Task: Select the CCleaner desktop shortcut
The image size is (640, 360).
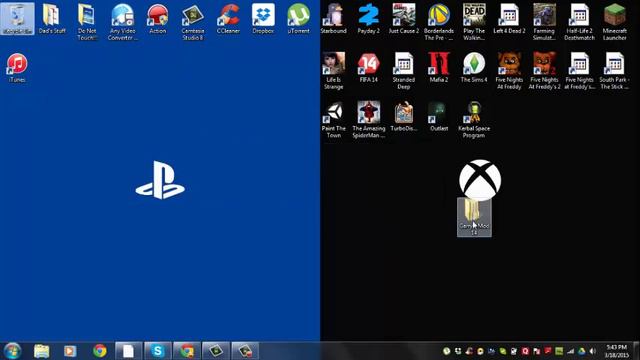Action: click(228, 19)
